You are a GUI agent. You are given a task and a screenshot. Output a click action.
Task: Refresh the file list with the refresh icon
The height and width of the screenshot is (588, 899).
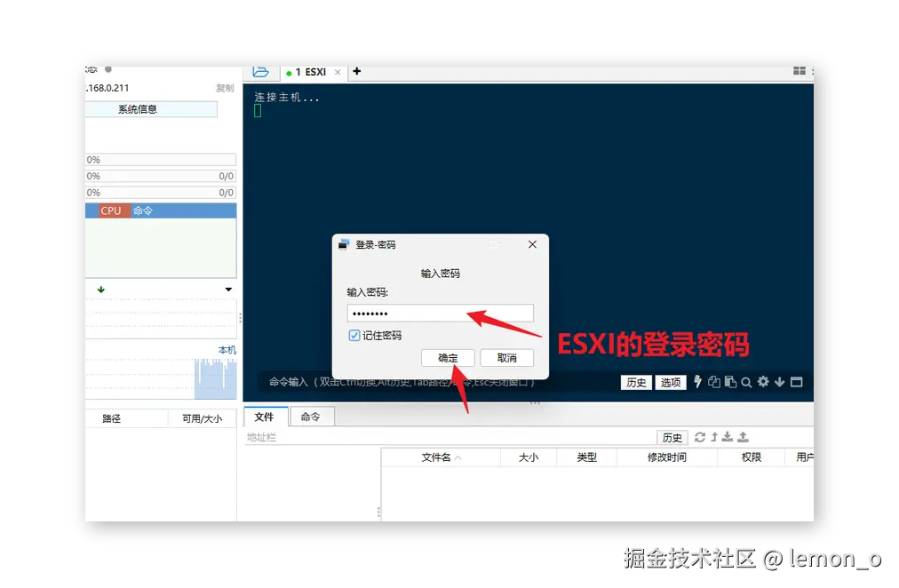click(x=700, y=437)
